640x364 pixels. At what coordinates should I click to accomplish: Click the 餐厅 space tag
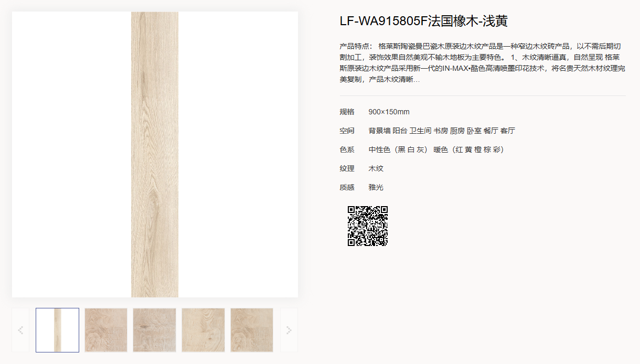(491, 131)
